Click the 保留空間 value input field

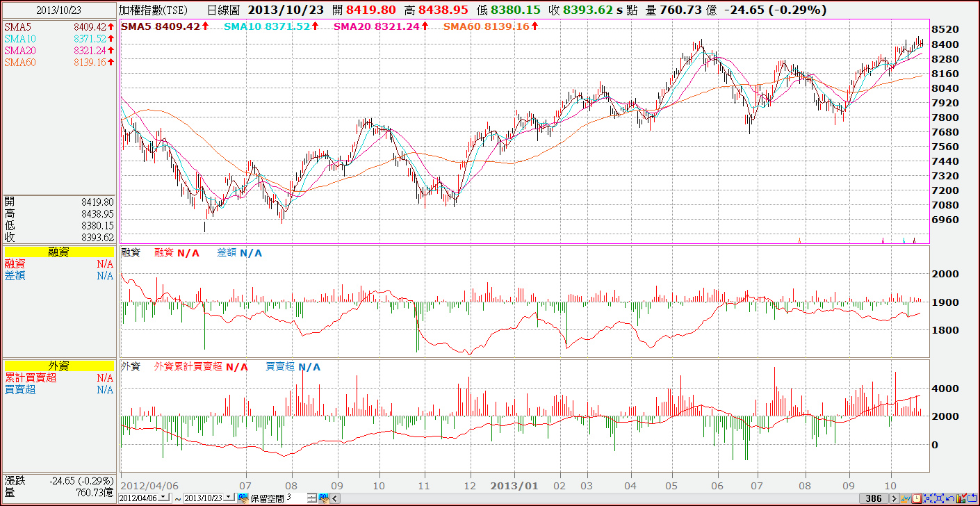pyautogui.click(x=295, y=498)
